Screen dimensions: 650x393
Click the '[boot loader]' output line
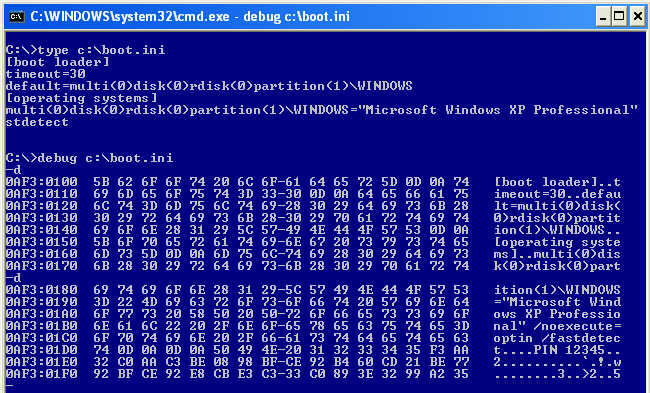tap(58, 62)
